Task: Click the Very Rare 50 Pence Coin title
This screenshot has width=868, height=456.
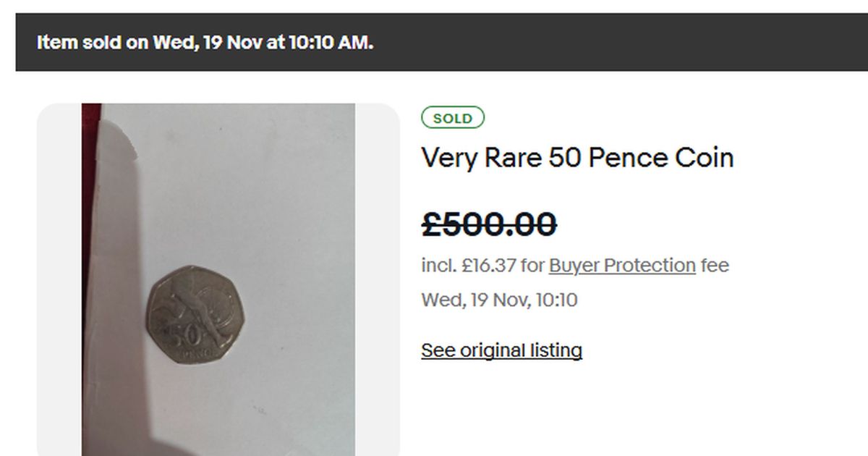Action: [x=577, y=157]
